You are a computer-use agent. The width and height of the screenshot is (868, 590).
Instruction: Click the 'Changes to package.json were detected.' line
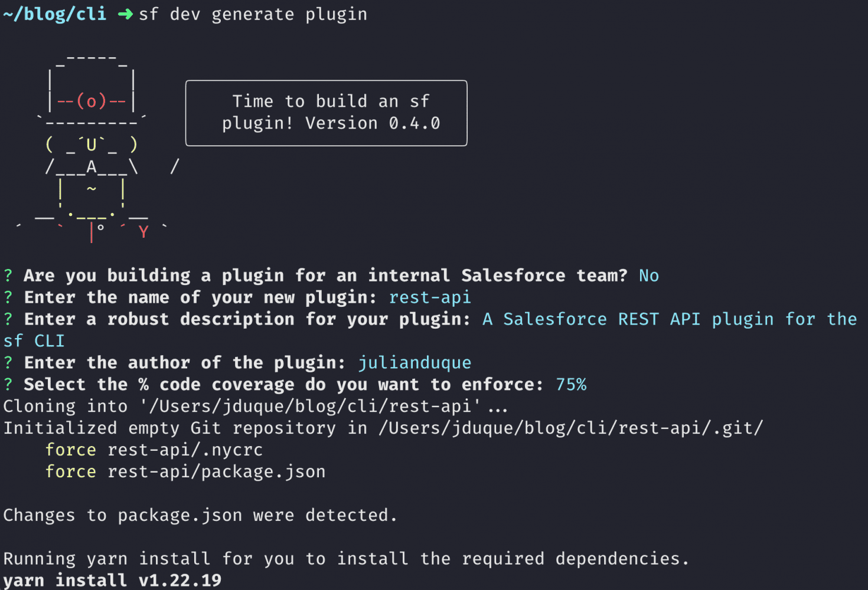(200, 516)
